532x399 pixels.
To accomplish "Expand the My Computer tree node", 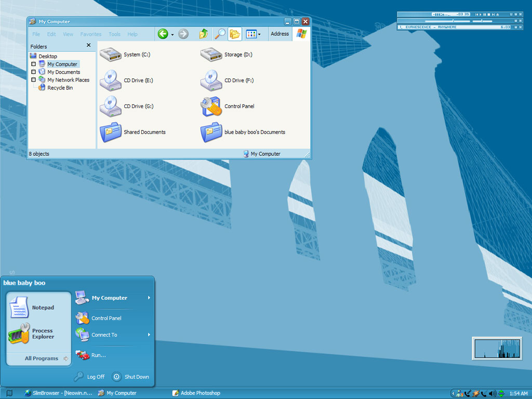I will 34,64.
